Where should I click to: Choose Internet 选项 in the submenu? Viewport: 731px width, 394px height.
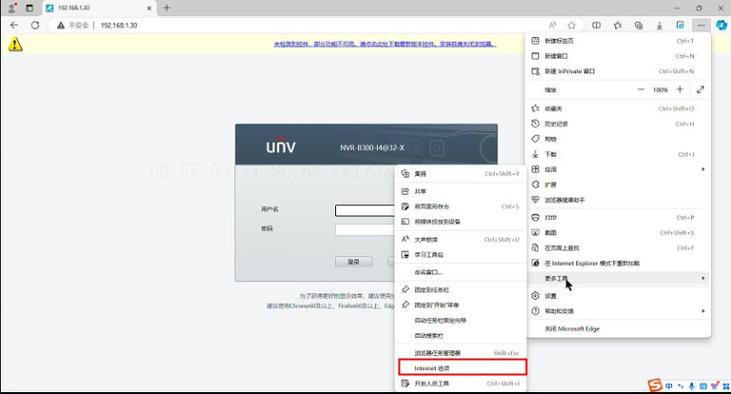[462, 368]
